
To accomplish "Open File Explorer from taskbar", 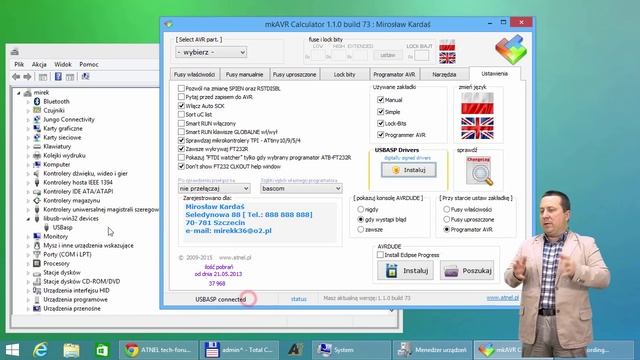I will point(71,350).
